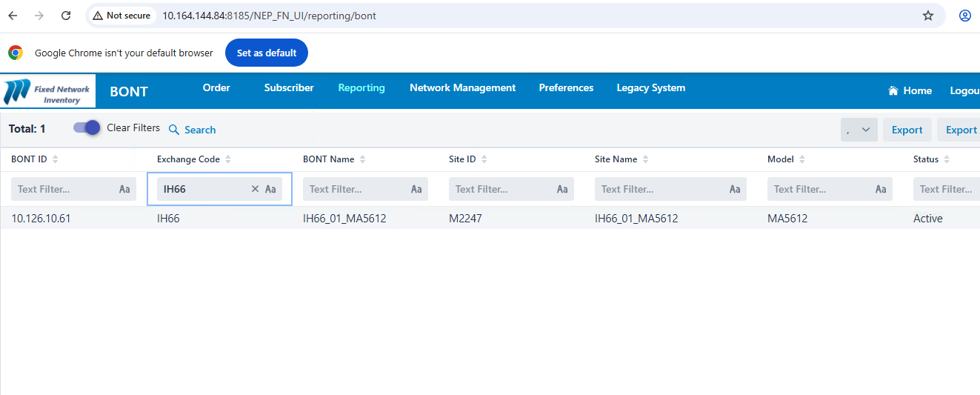Click the Set as default button

(267, 53)
